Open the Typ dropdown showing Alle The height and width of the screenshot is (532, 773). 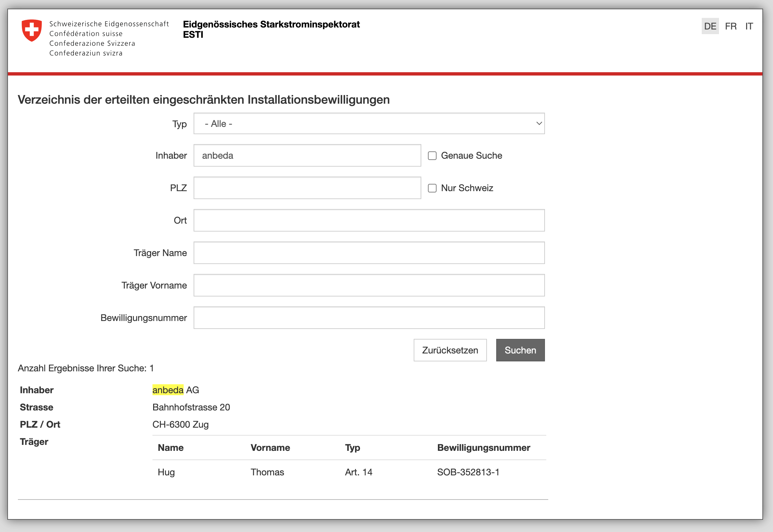point(369,124)
